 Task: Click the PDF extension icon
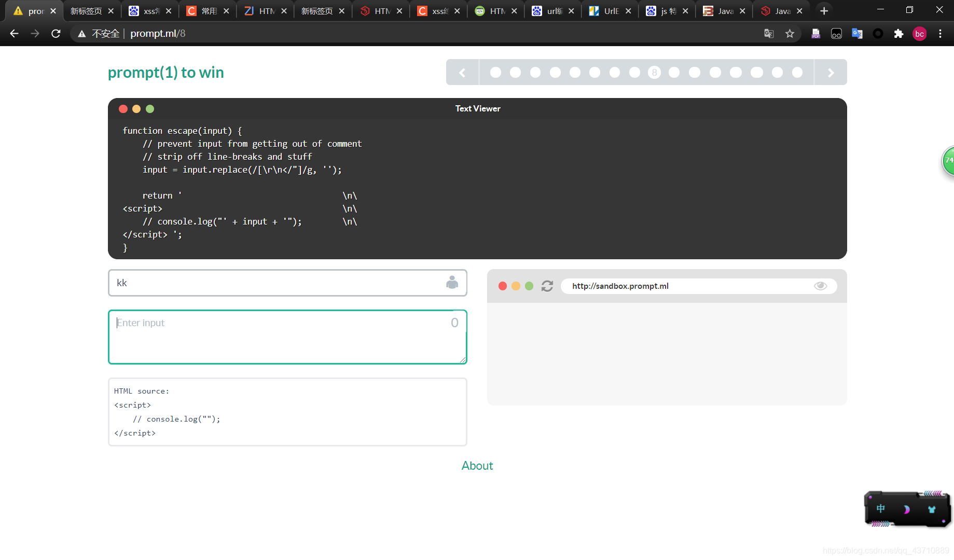[x=815, y=34]
